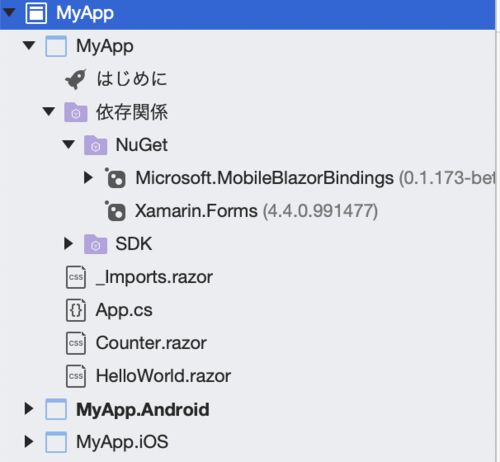Select the NuGet label
The height and width of the screenshot is (462, 500).
tap(141, 145)
